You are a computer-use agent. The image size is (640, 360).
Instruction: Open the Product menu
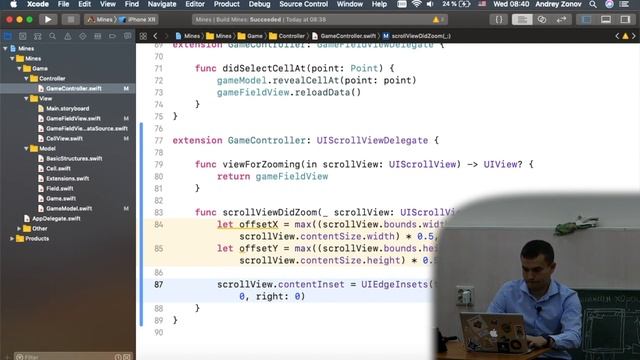[227, 4]
